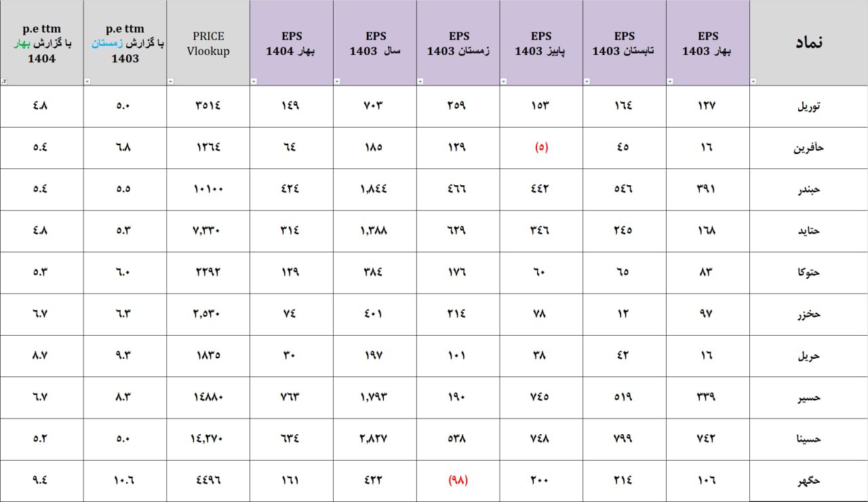Open the نماد column filter dropdown
The width and height of the screenshot is (868, 502).
[753, 81]
